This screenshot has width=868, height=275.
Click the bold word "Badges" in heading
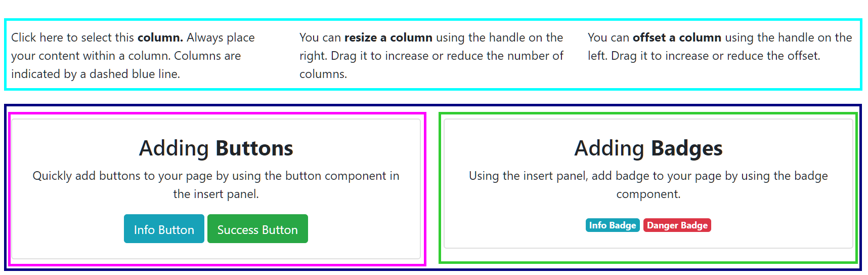[x=686, y=148]
